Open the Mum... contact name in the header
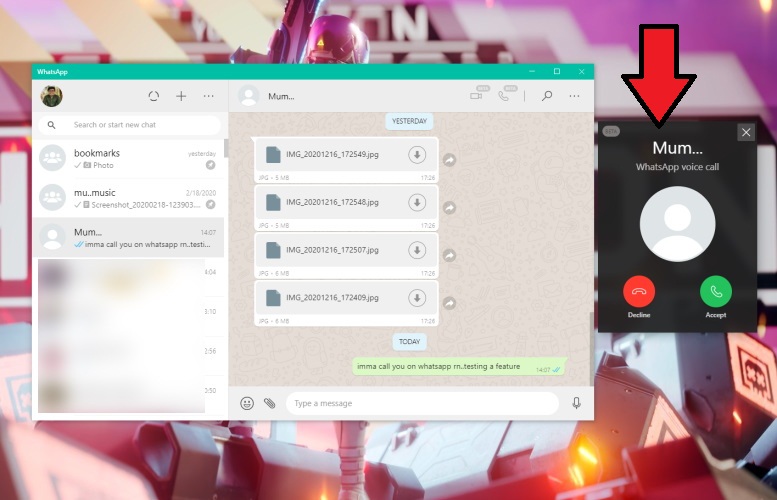The image size is (777, 500). [x=281, y=97]
